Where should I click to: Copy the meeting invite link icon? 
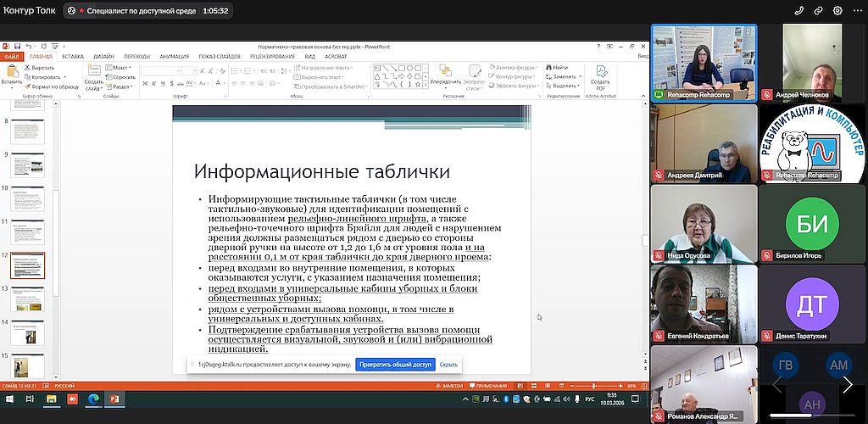click(x=818, y=11)
